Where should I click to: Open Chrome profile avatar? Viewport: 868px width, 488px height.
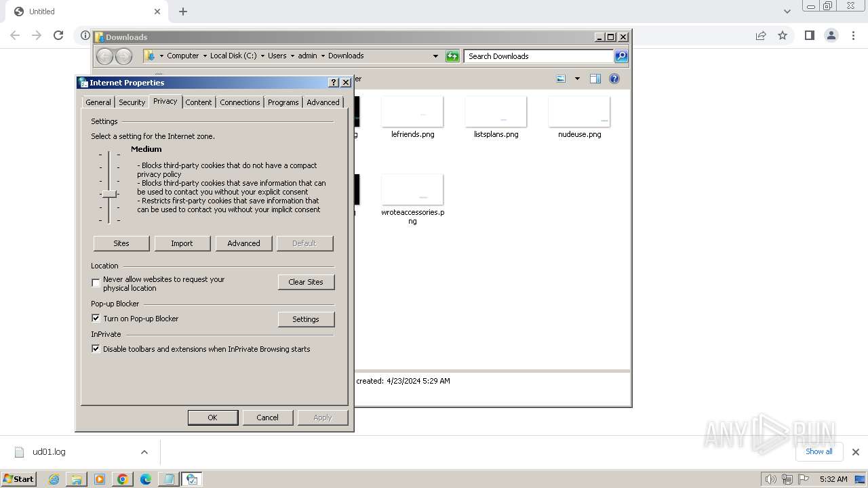tap(831, 35)
